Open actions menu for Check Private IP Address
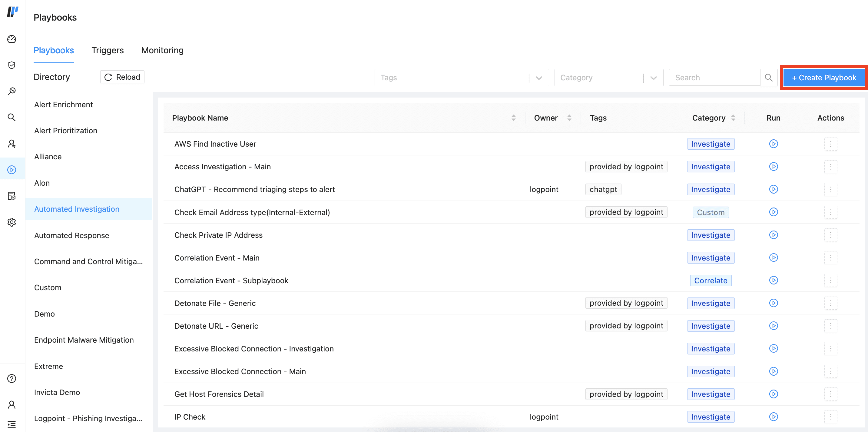The width and height of the screenshot is (868, 432). (831, 235)
